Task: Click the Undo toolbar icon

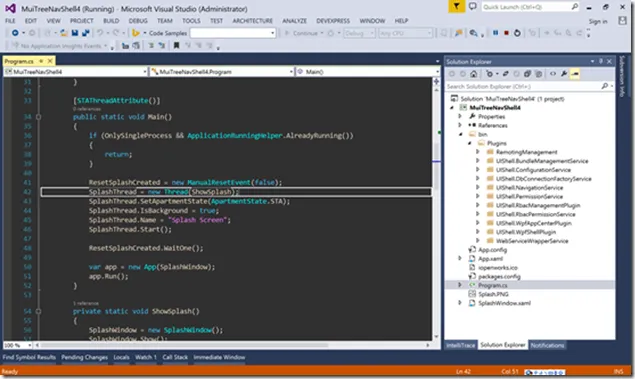Action: coord(100,33)
